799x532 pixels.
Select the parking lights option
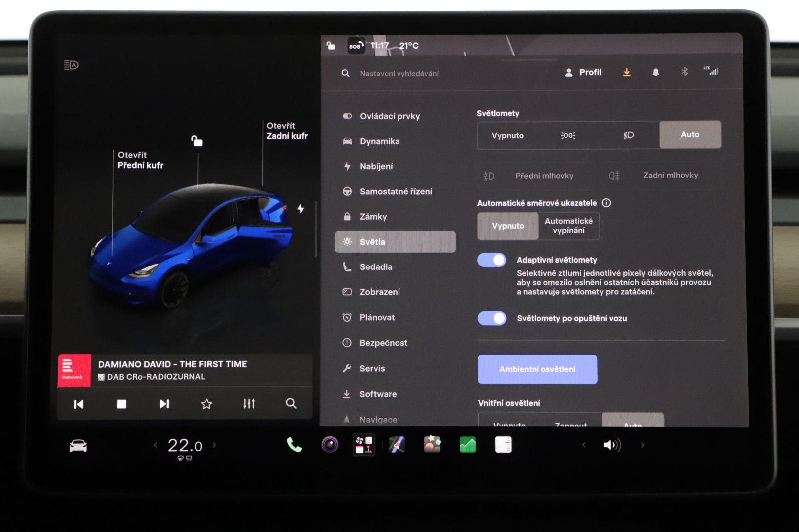click(x=568, y=135)
